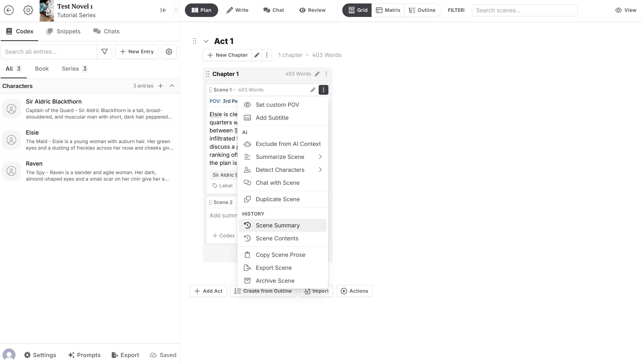Open Codex filter funnel icon
Image resolution: width=642 pixels, height=364 pixels.
tap(104, 52)
